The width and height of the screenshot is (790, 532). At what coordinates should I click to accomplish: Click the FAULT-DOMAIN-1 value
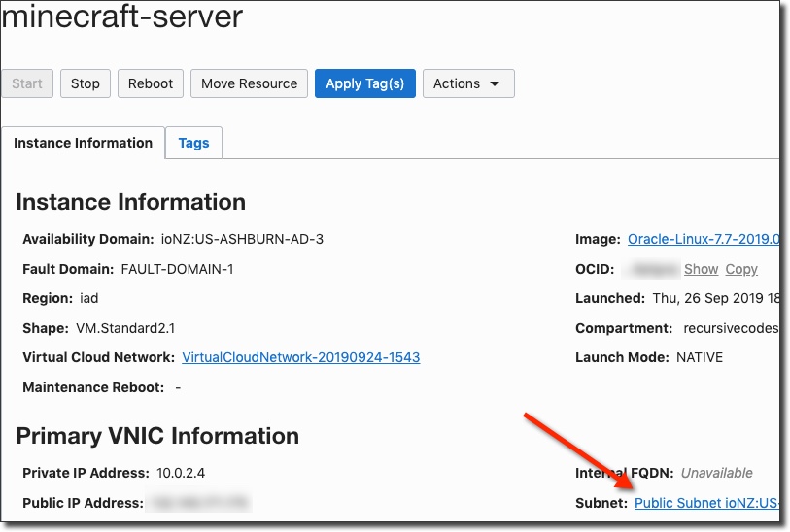pos(177,269)
